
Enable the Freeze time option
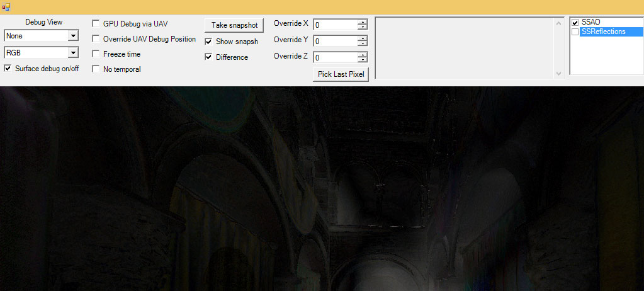(96, 54)
